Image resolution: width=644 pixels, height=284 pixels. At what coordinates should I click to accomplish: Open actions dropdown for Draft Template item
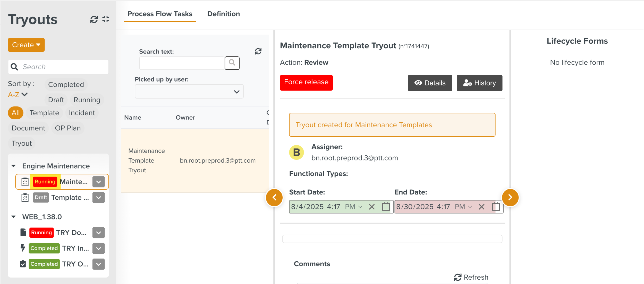tap(98, 198)
